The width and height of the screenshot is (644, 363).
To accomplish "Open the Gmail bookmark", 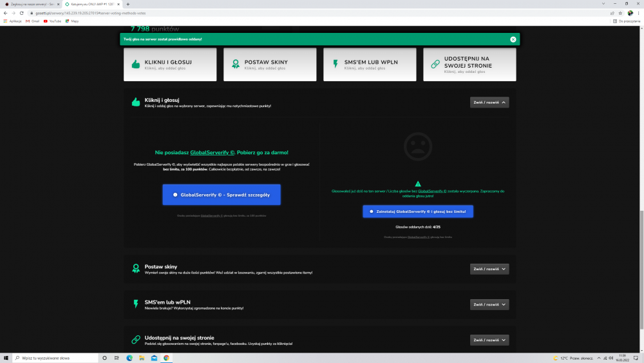I will pos(32,21).
